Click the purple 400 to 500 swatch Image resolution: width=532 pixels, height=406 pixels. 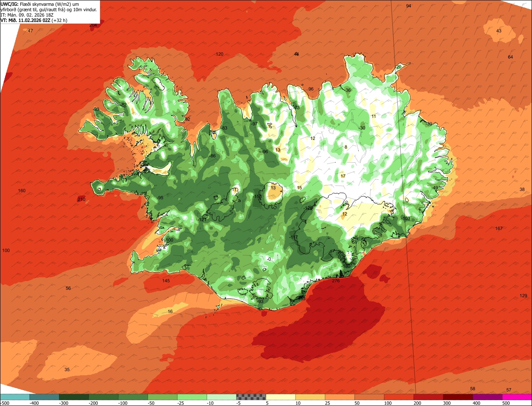pyautogui.click(x=487, y=397)
